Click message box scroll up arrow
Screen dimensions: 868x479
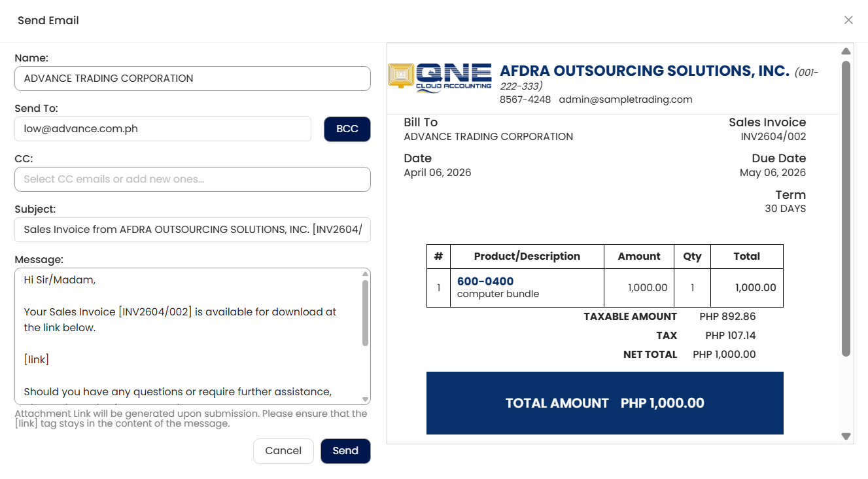click(x=365, y=274)
